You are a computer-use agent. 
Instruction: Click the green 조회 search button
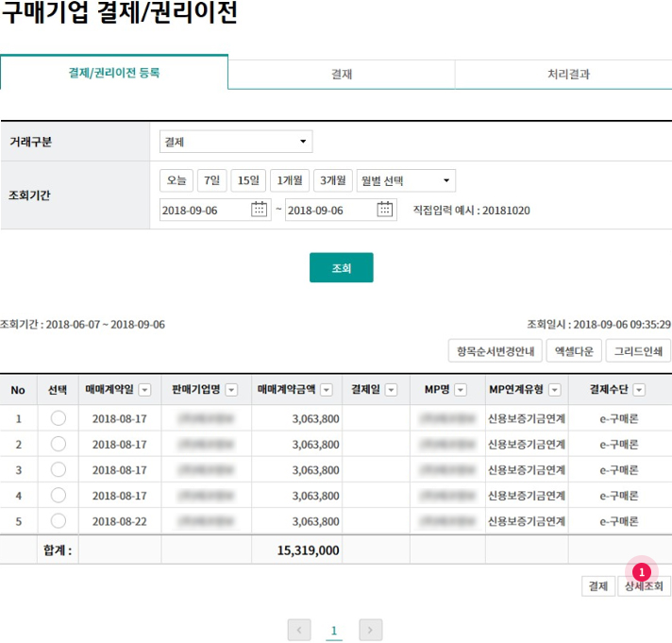click(x=341, y=268)
